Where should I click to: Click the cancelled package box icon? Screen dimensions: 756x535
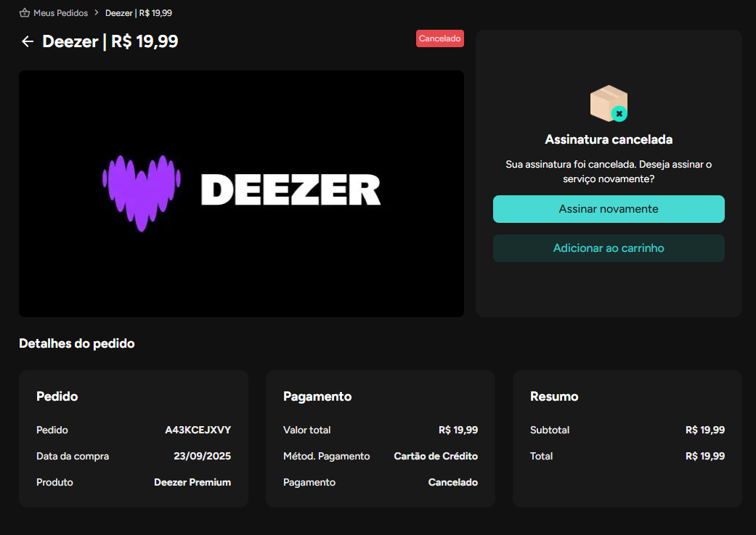pyautogui.click(x=609, y=103)
